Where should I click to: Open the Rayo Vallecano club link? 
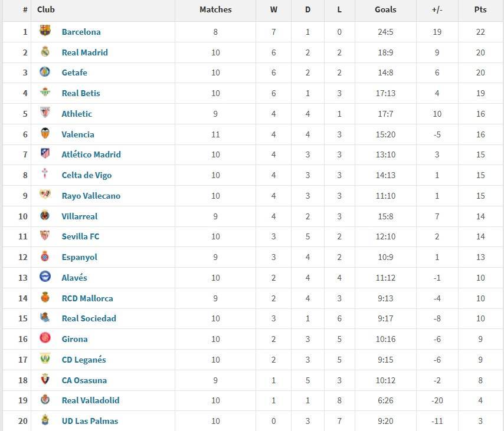[x=91, y=196]
